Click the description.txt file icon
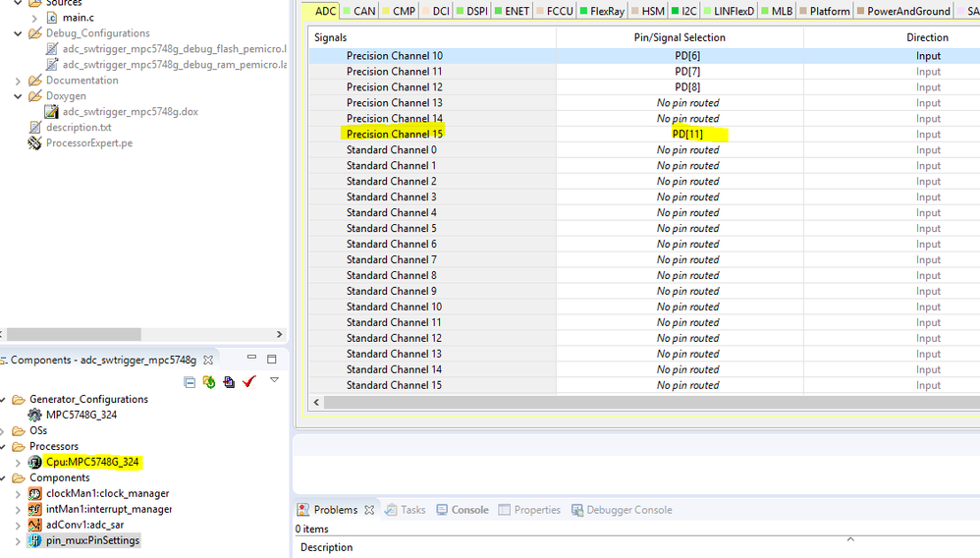Viewport: 980px width, 558px height. tap(35, 128)
